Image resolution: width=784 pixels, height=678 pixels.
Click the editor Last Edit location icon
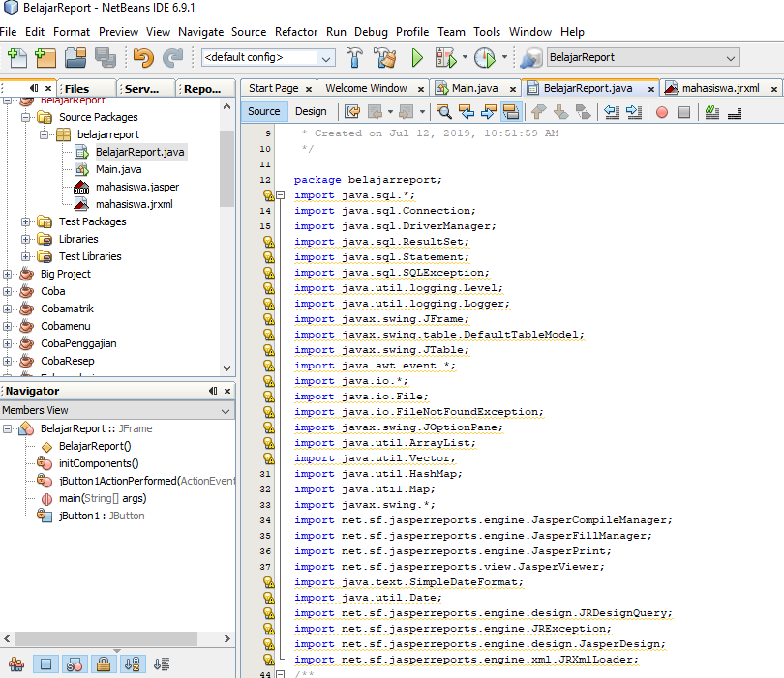[x=352, y=112]
